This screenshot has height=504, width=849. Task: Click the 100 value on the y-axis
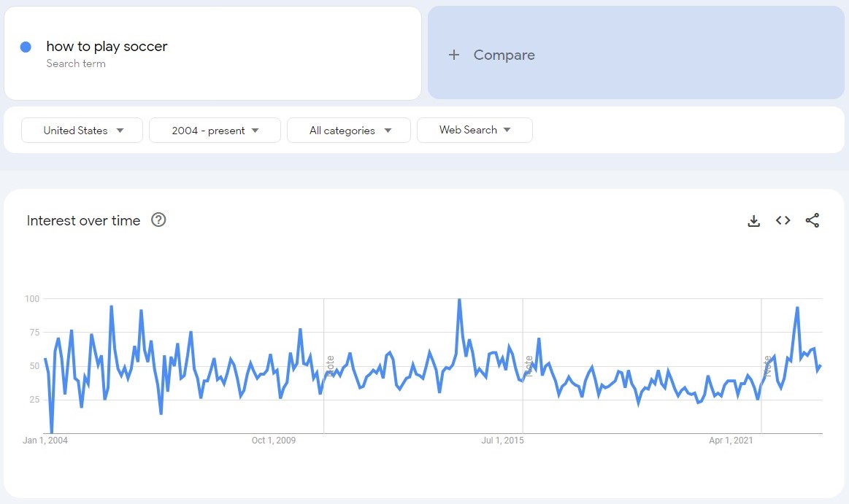pyautogui.click(x=31, y=298)
